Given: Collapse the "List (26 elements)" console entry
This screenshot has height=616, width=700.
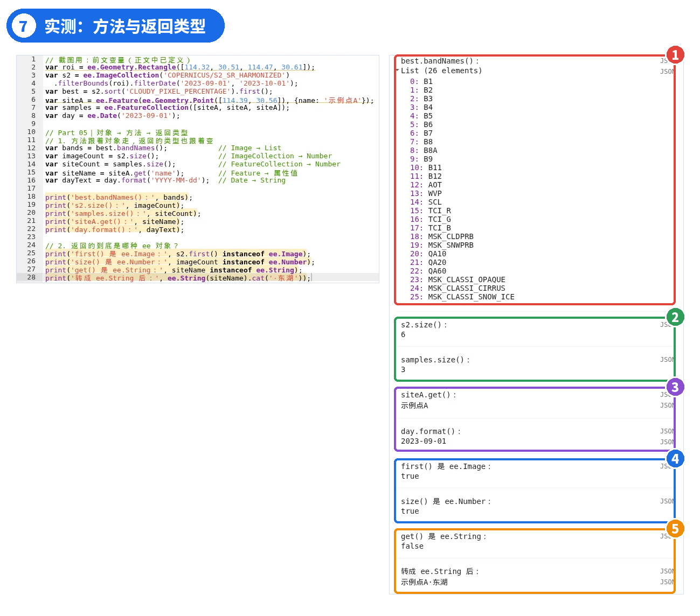Looking at the screenshot, I should (x=398, y=71).
